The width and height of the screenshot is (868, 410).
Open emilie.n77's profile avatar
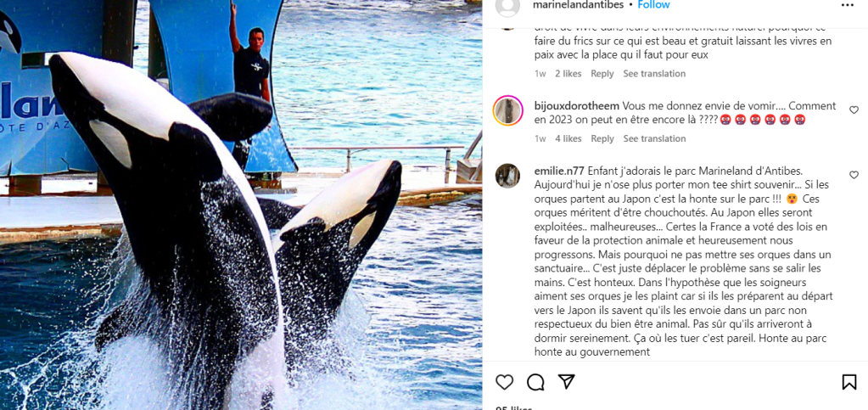click(x=507, y=176)
